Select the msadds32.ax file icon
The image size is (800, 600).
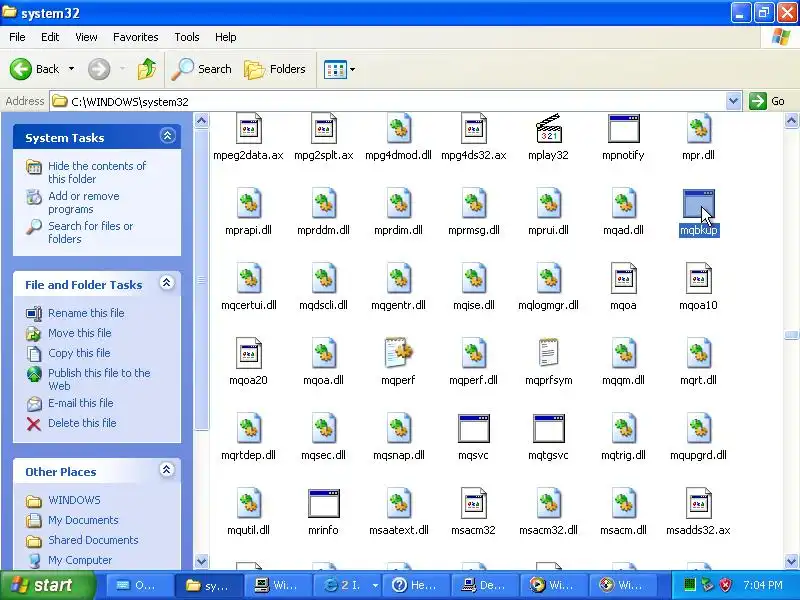[698, 504]
